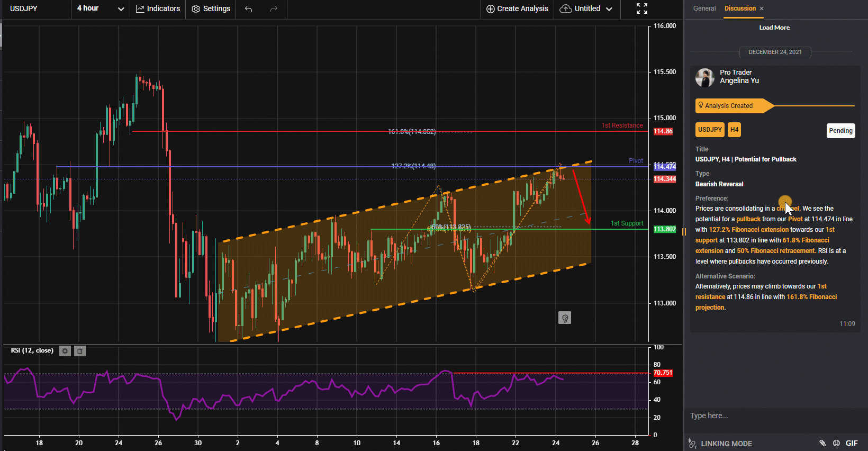Close the Discussion tab
This screenshot has width=868, height=451.
[x=762, y=8]
